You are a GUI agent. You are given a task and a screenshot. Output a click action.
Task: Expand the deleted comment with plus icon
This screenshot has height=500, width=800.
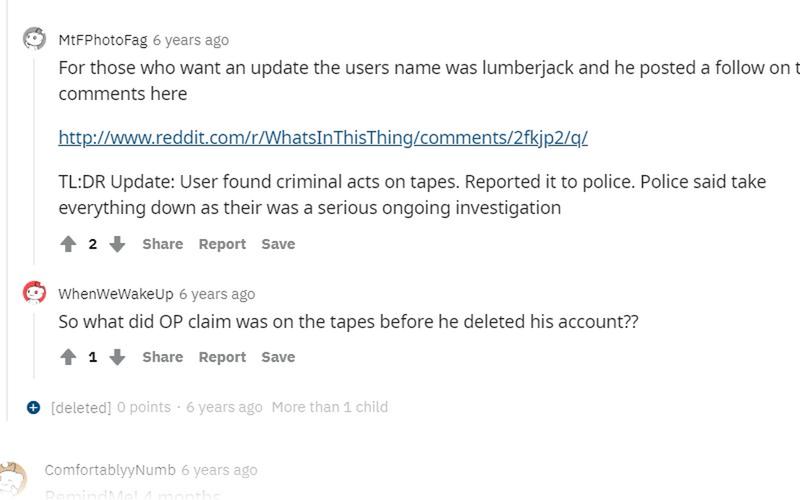coord(33,407)
